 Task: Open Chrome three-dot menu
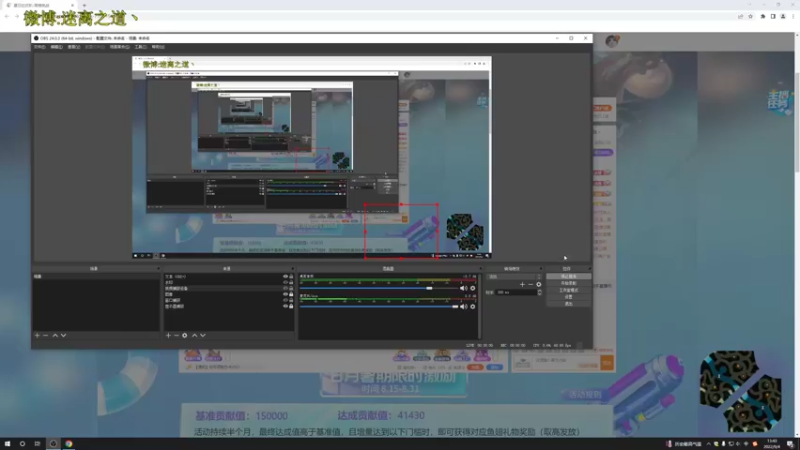(x=793, y=16)
